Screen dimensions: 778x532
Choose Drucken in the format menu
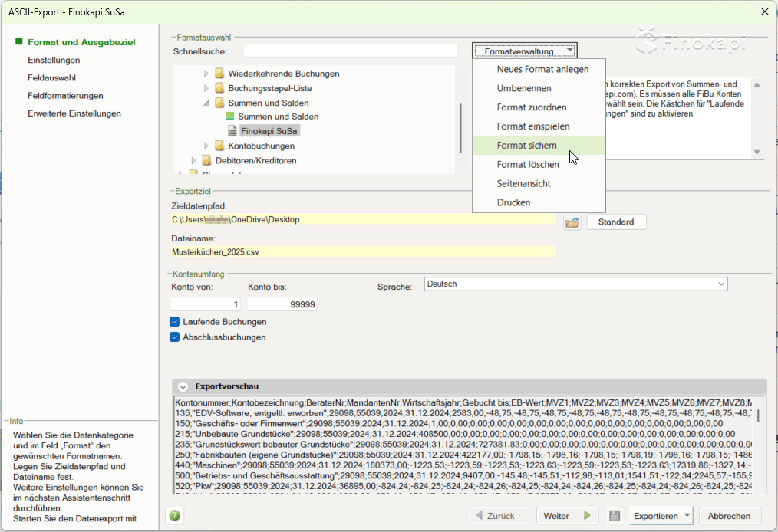pyautogui.click(x=539, y=202)
